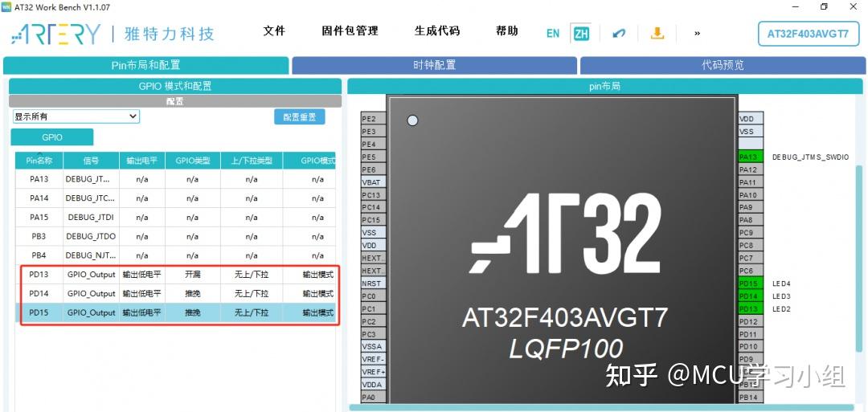Screen dimensions: 868x412
Task: Select the PB4 table row
Action: click(x=175, y=255)
